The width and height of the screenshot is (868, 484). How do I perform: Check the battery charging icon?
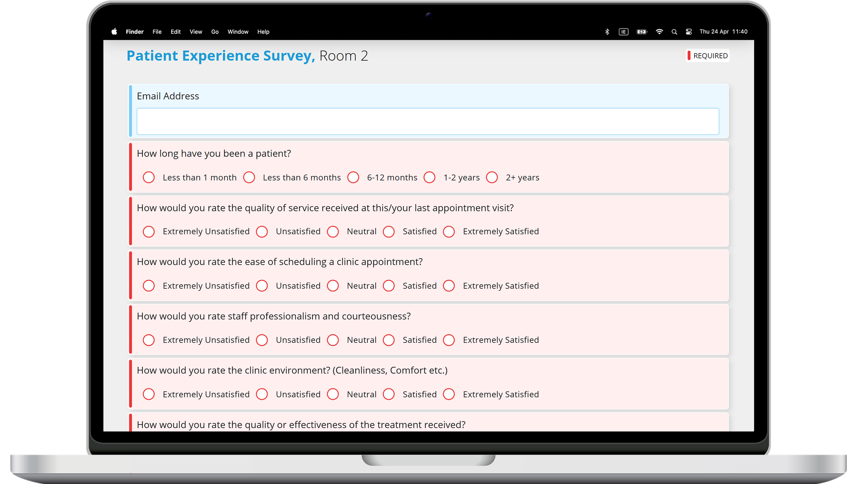click(642, 32)
